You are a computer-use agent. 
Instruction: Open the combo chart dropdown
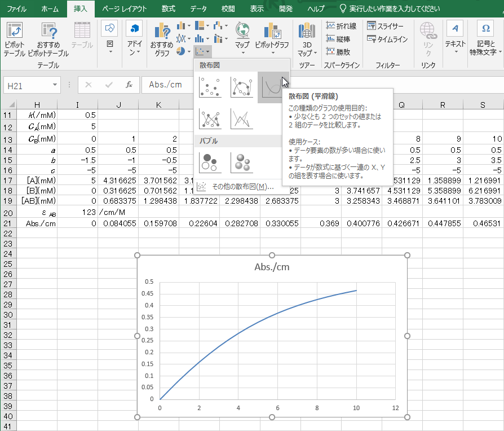[x=220, y=39]
